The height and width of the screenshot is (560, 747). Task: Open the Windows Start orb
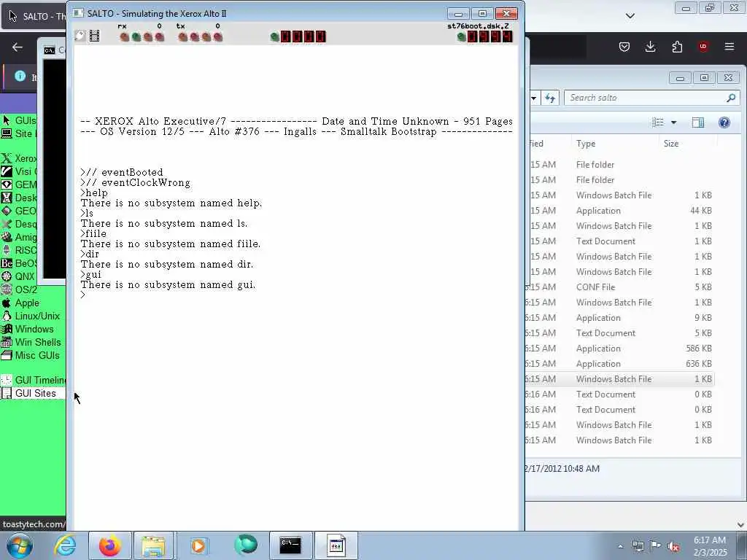click(20, 546)
